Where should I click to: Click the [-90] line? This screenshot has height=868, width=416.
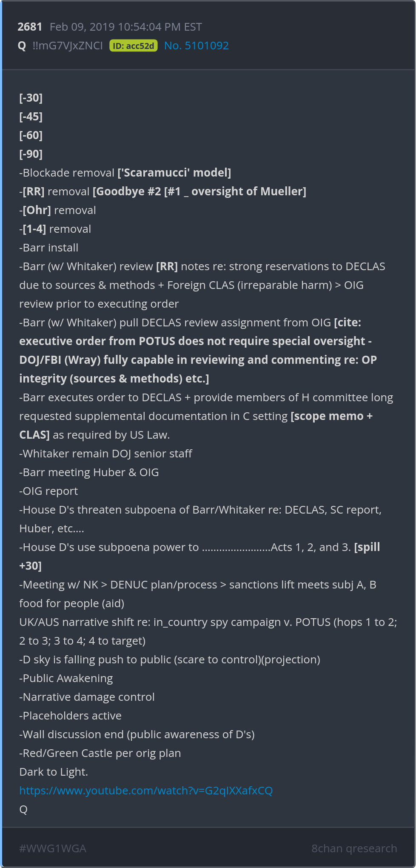point(31,154)
